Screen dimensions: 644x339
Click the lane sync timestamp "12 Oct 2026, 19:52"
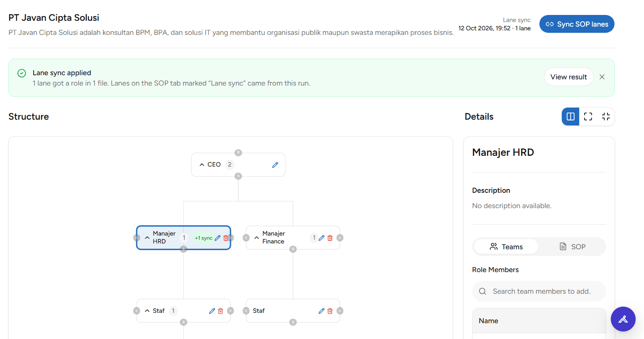484,28
